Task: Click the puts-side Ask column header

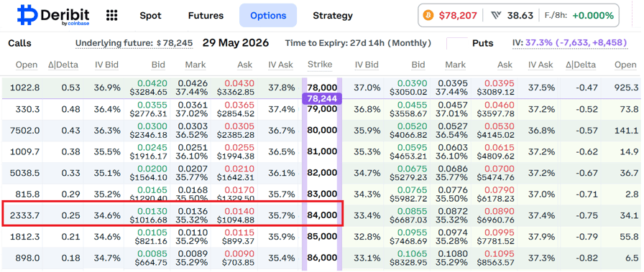Action: point(505,65)
